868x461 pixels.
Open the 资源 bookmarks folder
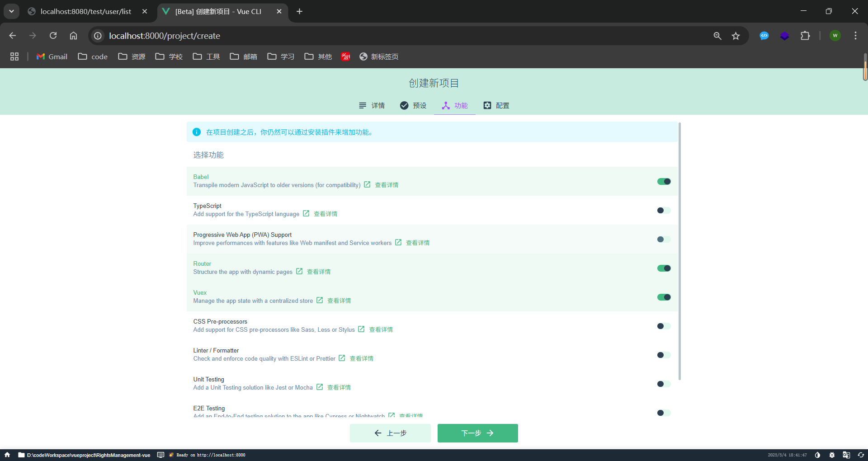tap(132, 56)
